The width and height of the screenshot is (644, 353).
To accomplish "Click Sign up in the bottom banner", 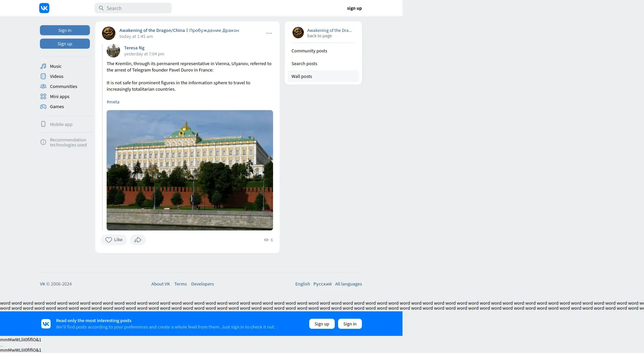I will [x=322, y=324].
